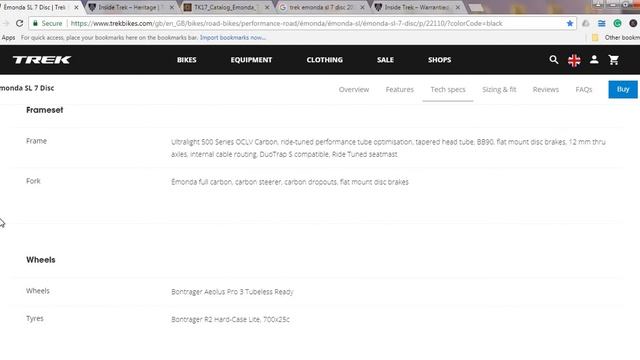Go to the FAQs section
Viewport: 640px width, 360px height.
tap(584, 89)
